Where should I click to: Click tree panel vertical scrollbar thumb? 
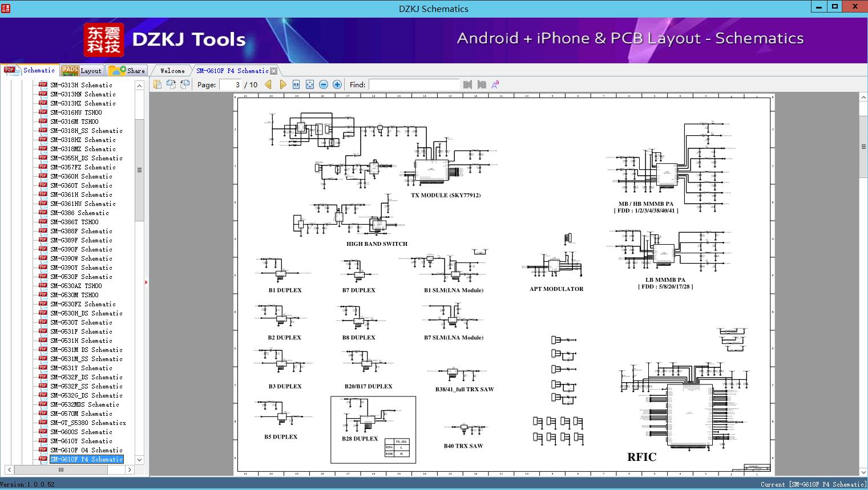(139, 170)
